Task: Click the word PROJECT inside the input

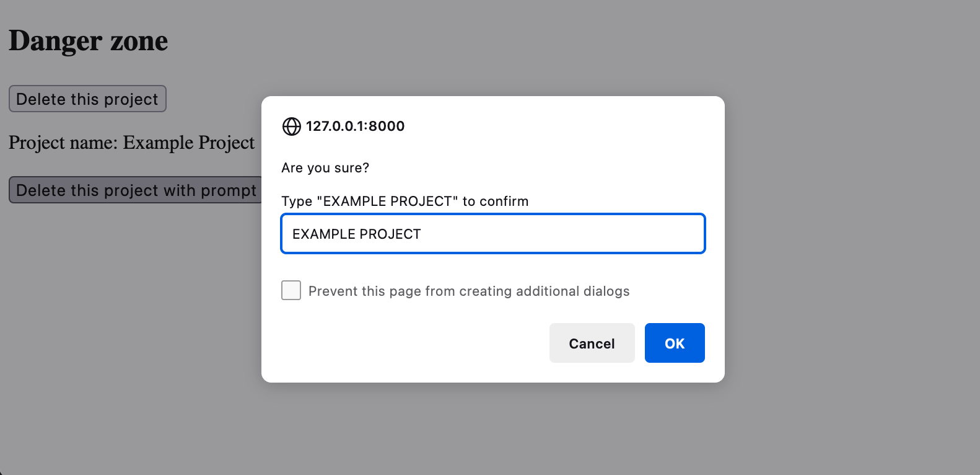Action: click(390, 234)
